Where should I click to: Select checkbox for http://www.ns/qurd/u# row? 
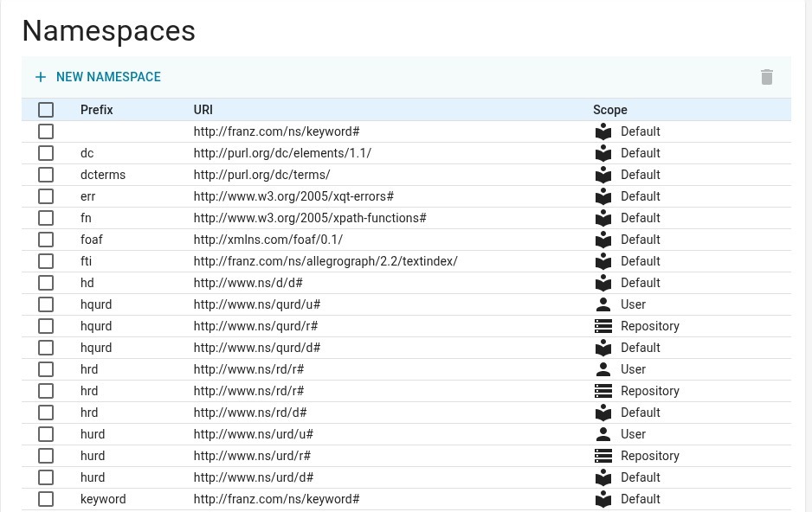(46, 304)
